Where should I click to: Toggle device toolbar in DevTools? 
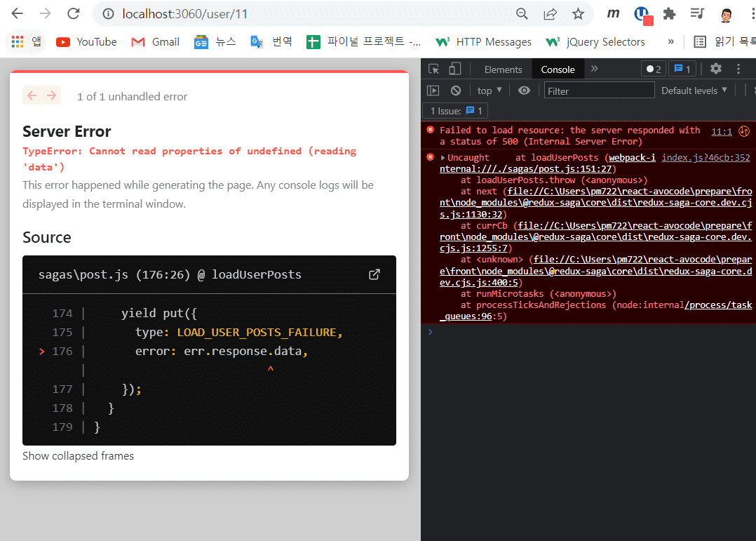(454, 69)
